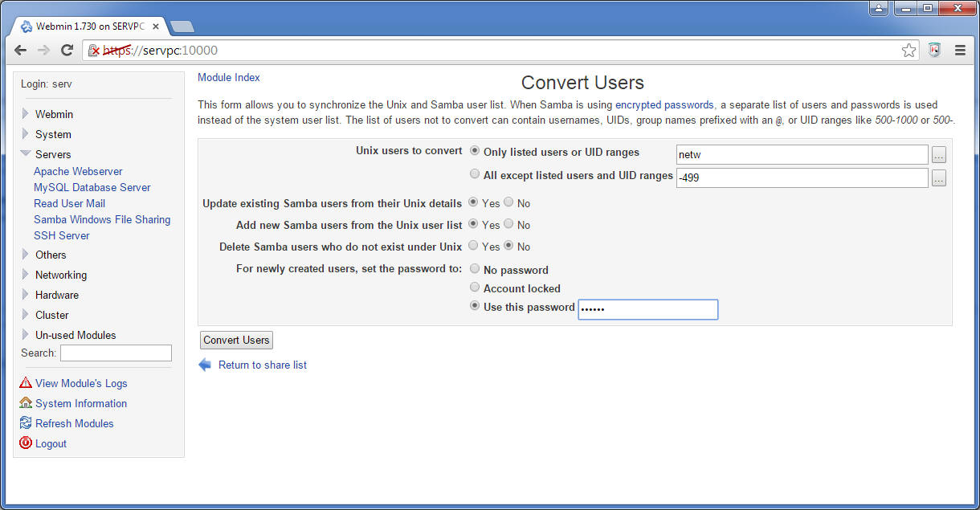Click the Convert Users button

(x=236, y=340)
